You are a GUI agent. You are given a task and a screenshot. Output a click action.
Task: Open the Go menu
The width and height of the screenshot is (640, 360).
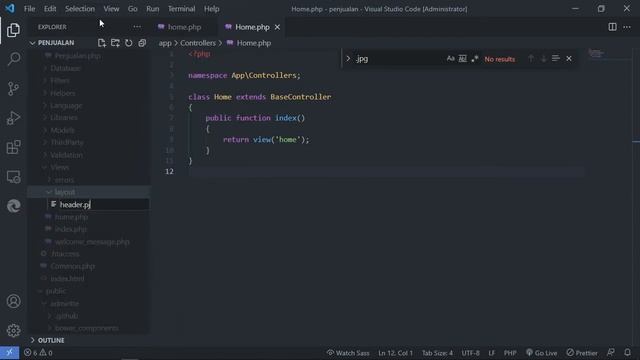(133, 9)
